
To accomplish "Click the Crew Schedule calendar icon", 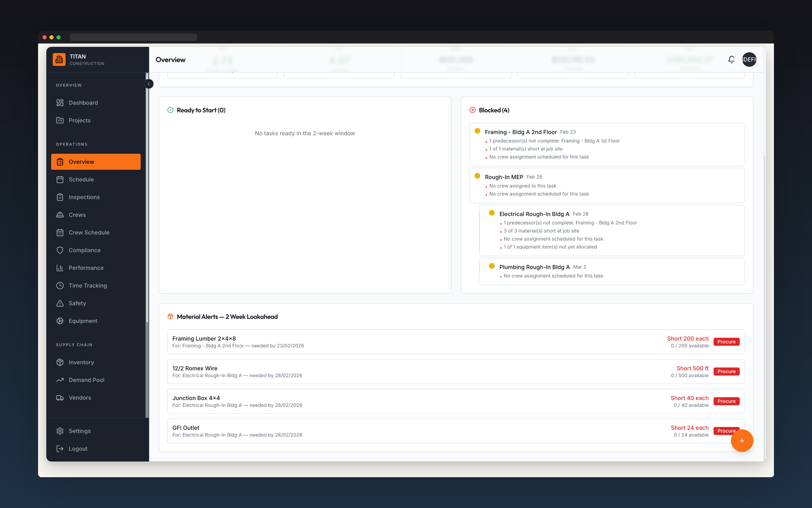I will click(60, 232).
